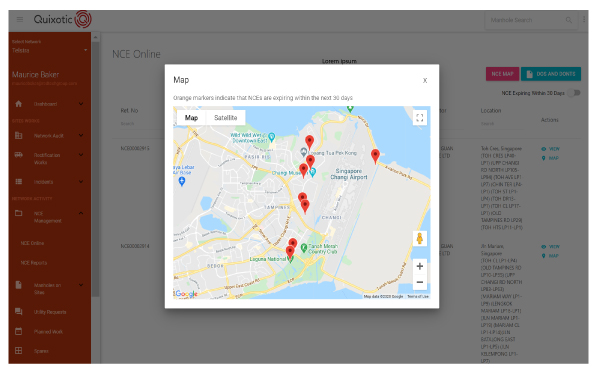
Task: Click the search magnifier icon
Action: click(569, 20)
